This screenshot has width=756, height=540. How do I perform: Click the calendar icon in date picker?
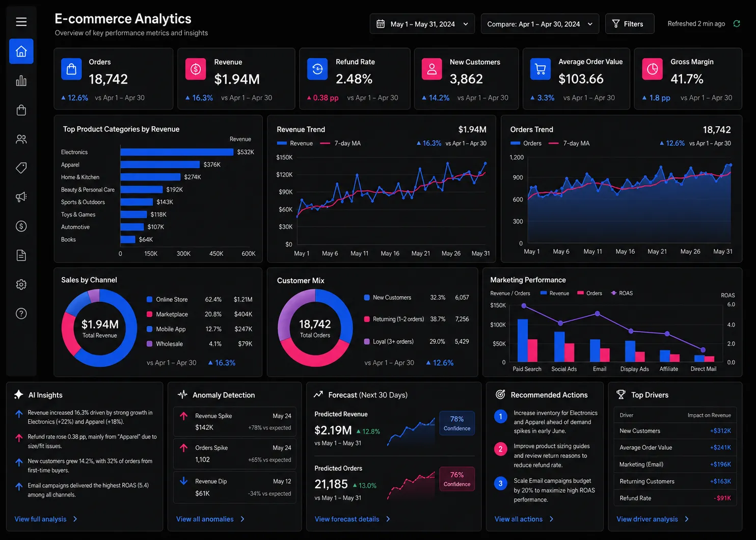tap(381, 24)
